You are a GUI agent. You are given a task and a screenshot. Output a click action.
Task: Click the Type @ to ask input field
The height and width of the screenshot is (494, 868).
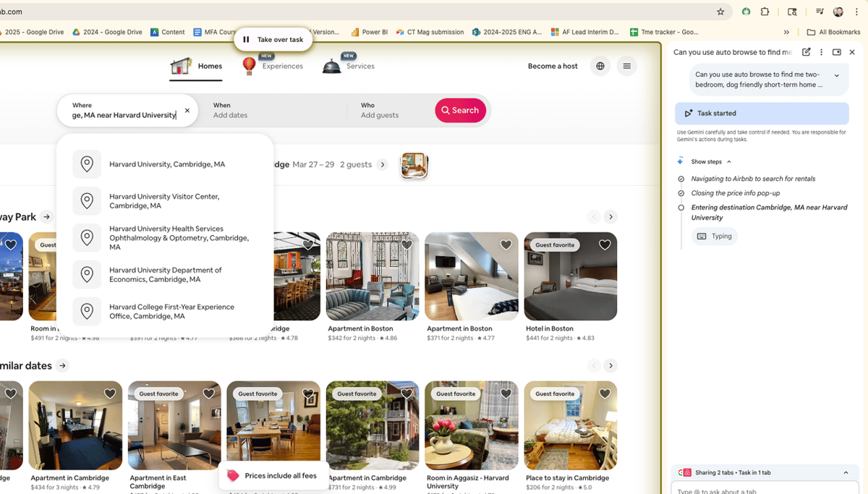point(763,490)
